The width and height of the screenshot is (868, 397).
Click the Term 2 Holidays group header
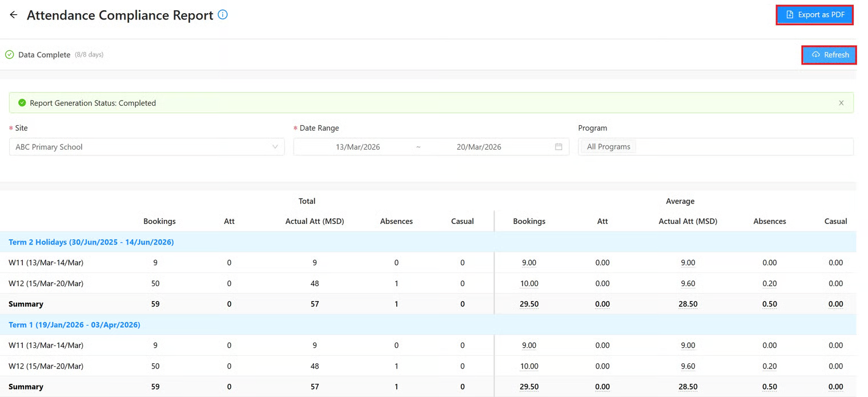coord(91,242)
